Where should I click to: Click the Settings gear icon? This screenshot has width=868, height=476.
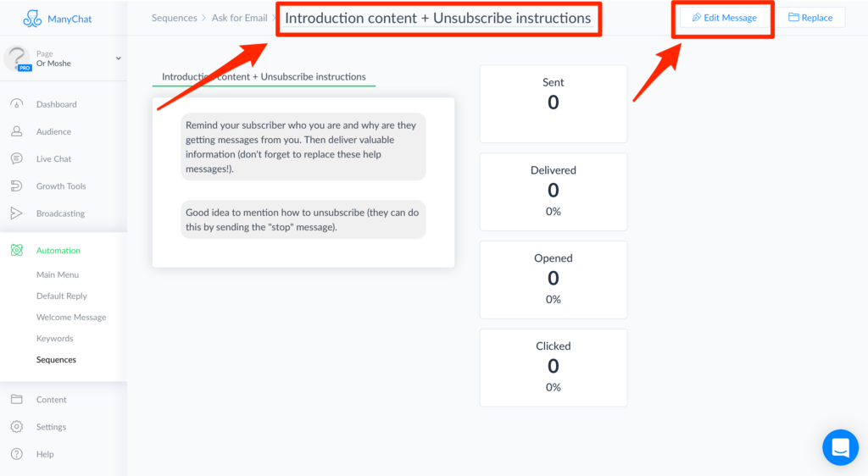17,426
